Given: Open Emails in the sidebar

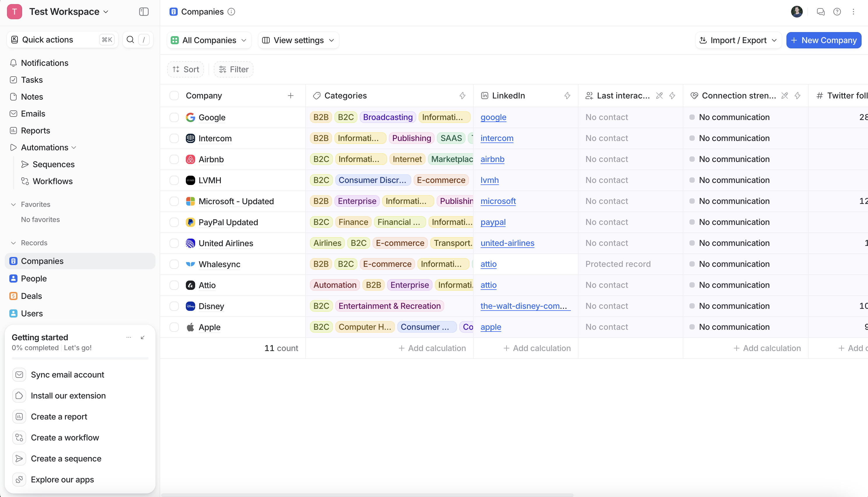Looking at the screenshot, I should pos(33,114).
